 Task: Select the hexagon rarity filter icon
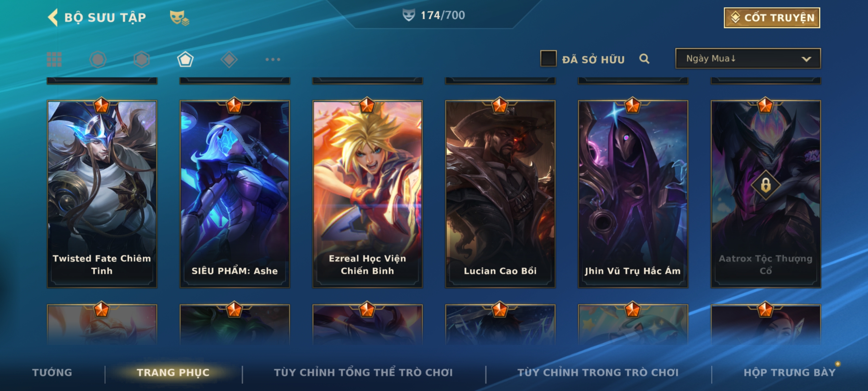coord(141,59)
